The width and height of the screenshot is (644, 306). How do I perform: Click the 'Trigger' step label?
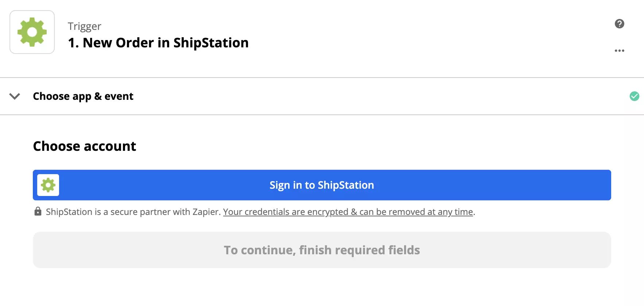pyautogui.click(x=84, y=26)
